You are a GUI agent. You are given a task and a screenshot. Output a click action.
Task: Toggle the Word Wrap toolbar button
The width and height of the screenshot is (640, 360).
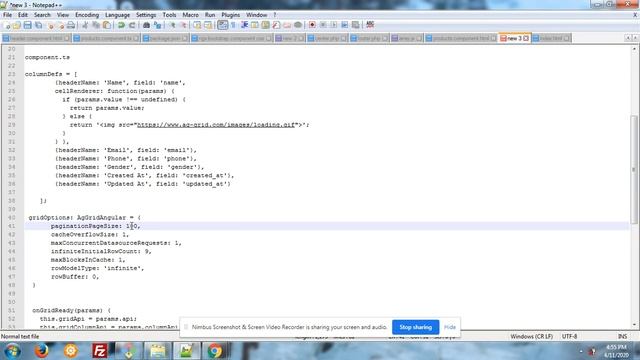[222, 25]
